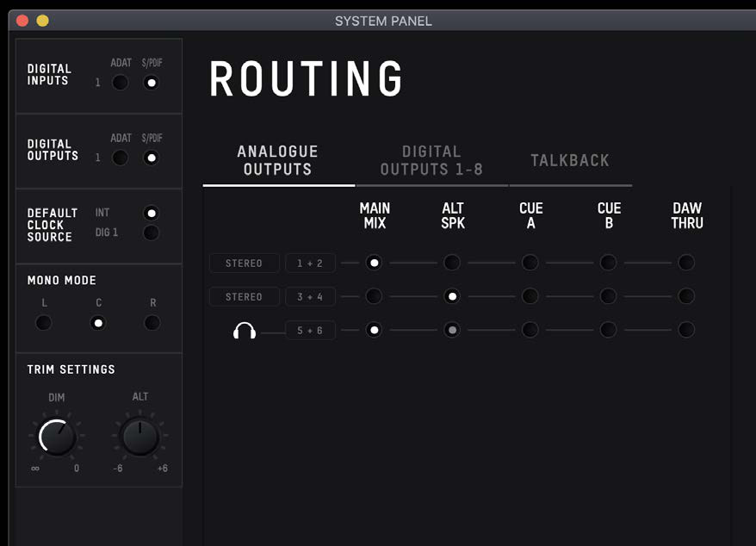Route headphones 5+6 to Alt Spk
The height and width of the screenshot is (546, 756).
(x=452, y=330)
